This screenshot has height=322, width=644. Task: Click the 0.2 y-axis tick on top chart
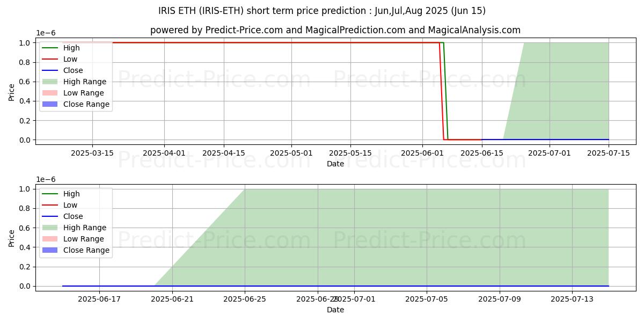point(24,121)
